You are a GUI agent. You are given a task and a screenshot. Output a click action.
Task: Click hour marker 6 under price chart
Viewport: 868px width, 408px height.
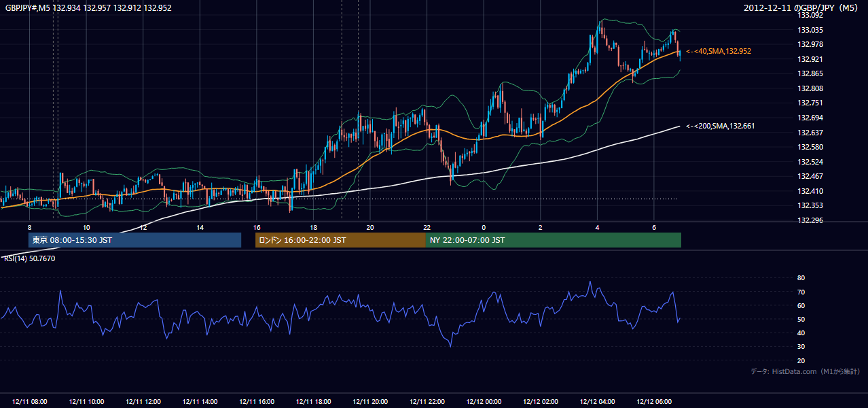(x=654, y=227)
